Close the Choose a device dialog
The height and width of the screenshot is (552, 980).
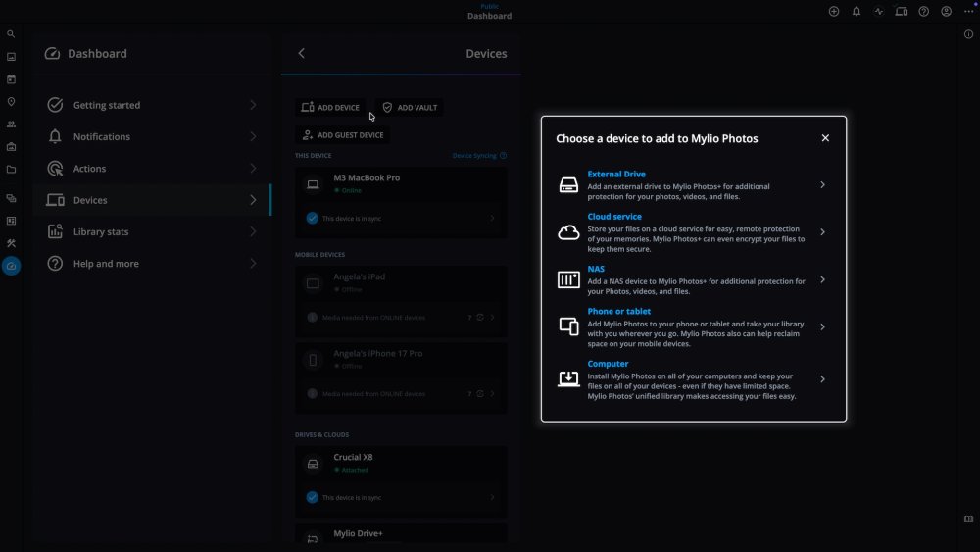point(825,138)
